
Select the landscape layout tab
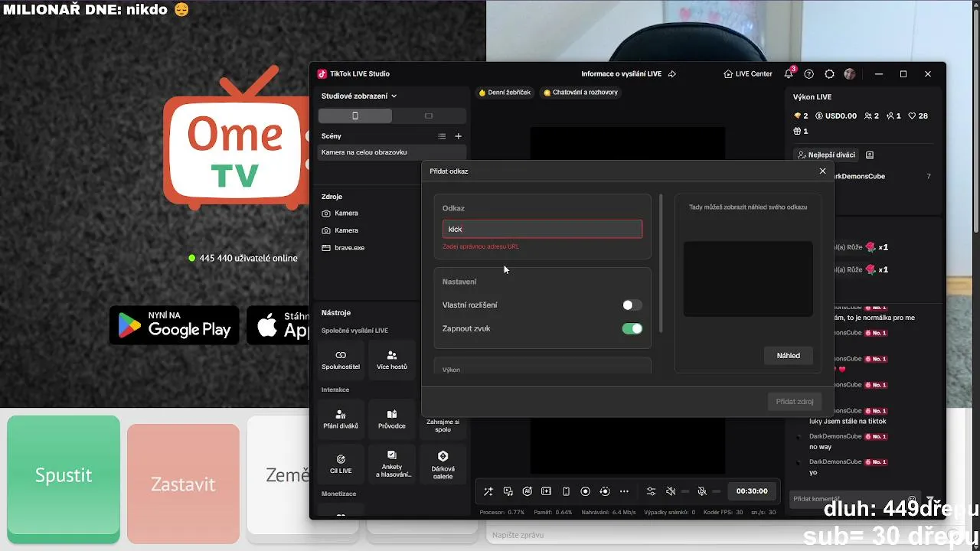[429, 116]
